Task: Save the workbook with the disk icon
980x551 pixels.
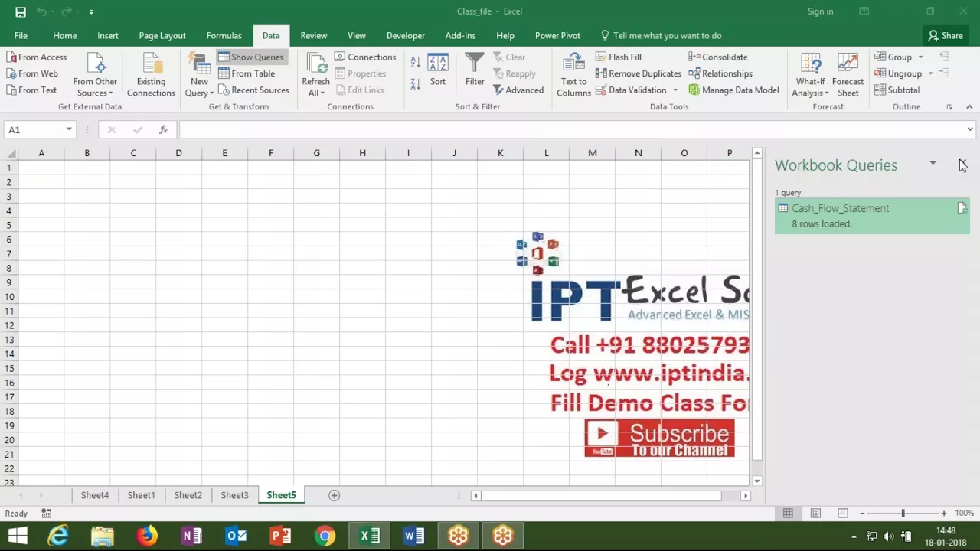Action: click(21, 11)
